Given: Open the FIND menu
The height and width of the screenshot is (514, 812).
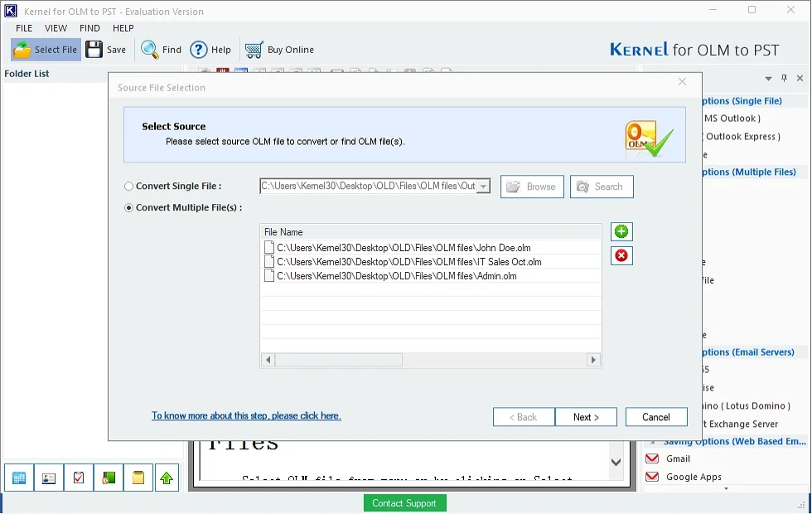Looking at the screenshot, I should pyautogui.click(x=89, y=28).
